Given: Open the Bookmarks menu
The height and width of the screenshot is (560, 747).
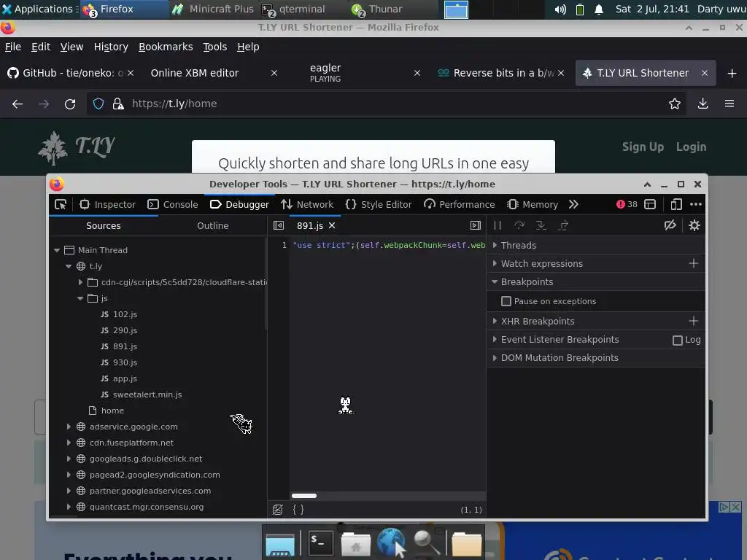Looking at the screenshot, I should tap(166, 47).
